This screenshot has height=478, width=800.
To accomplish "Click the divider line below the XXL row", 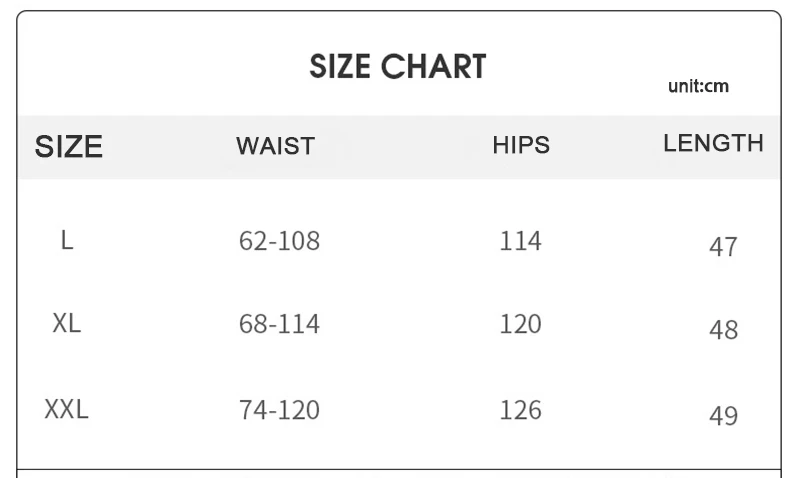I will coord(400,468).
